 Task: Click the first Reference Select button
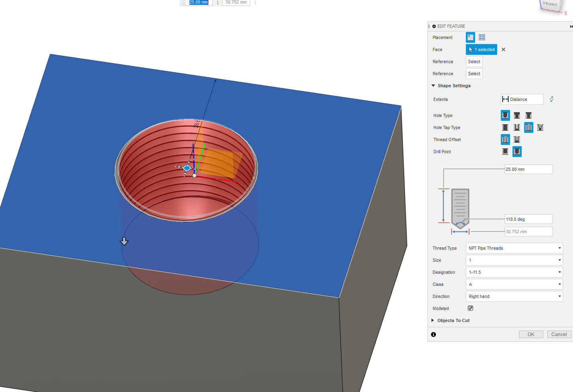(474, 62)
